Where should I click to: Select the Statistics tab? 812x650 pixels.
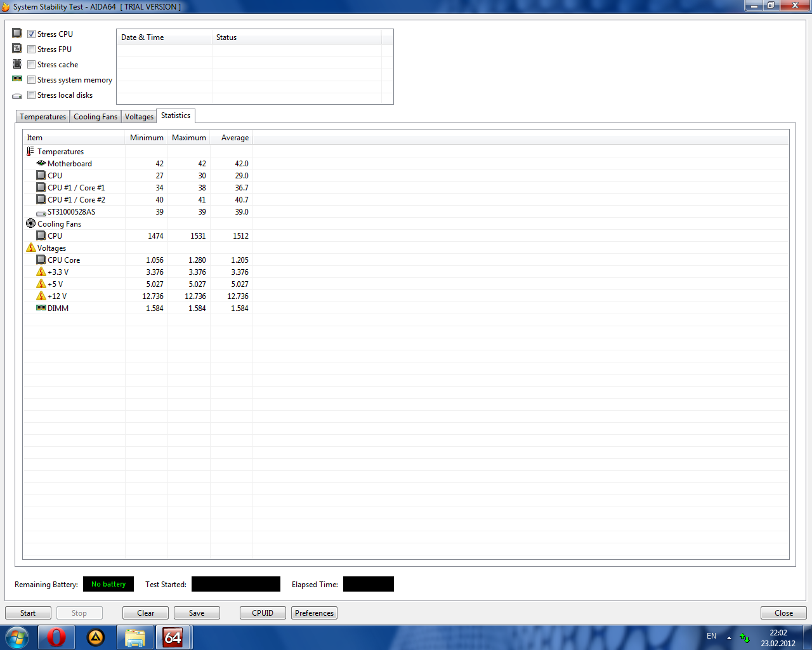point(176,116)
